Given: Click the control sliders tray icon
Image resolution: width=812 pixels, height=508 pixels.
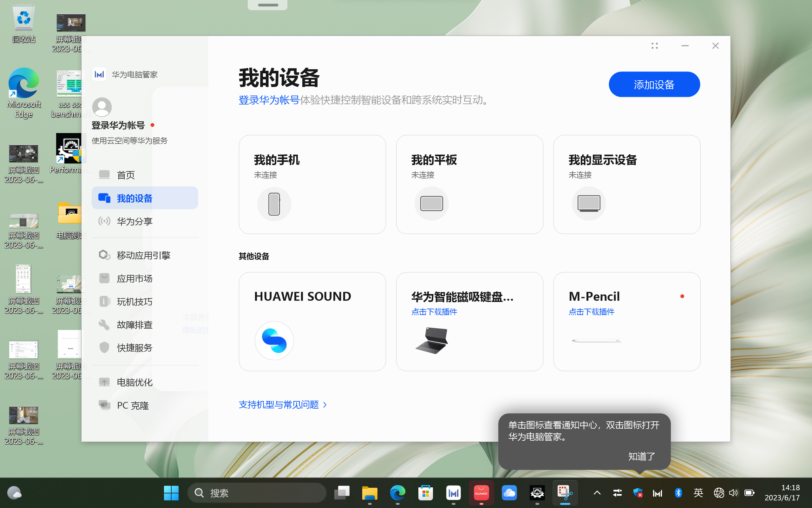Looking at the screenshot, I should 617,493.
